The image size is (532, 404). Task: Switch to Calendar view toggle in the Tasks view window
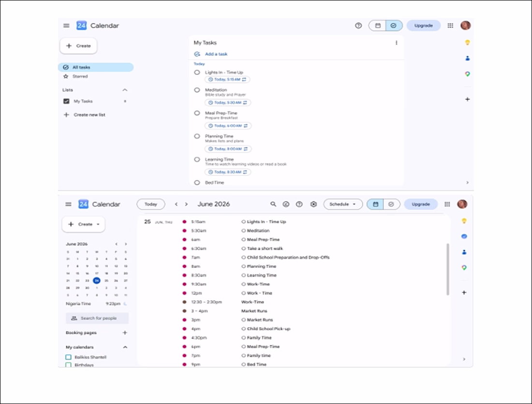point(378,26)
